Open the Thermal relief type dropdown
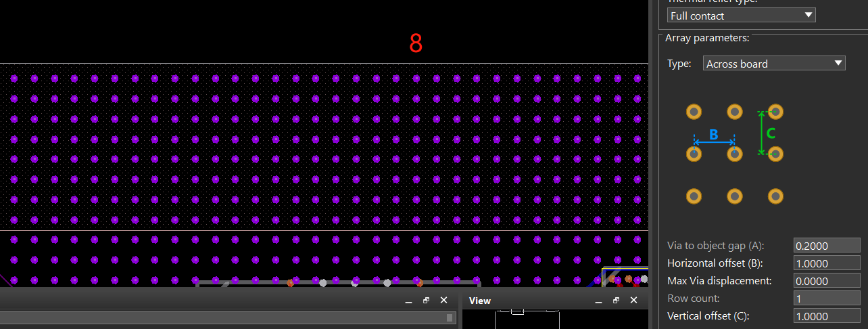This screenshot has height=329, width=868. click(741, 16)
